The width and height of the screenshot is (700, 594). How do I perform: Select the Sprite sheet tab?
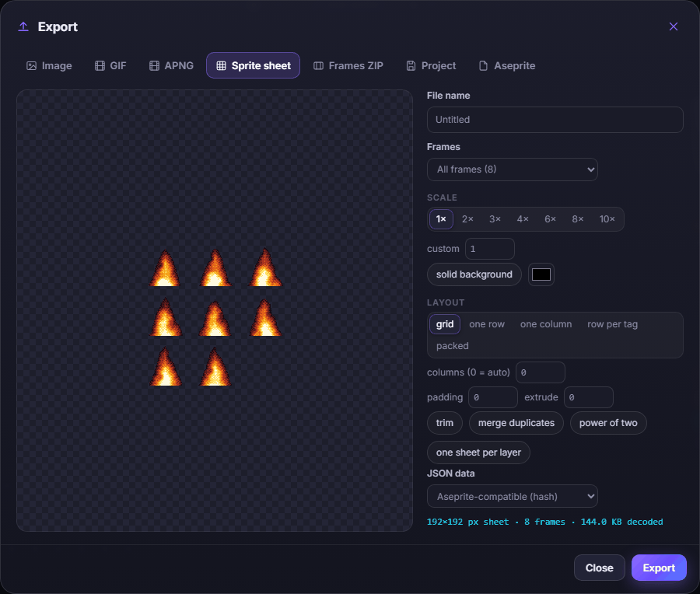[x=253, y=65]
